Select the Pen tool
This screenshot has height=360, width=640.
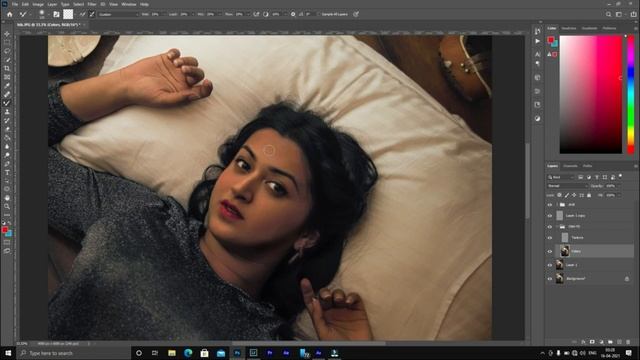(x=7, y=164)
